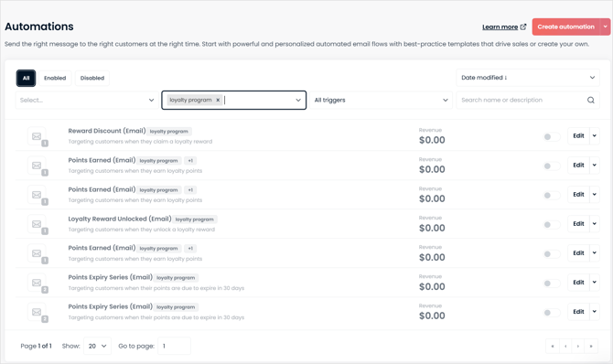Open the Learn more link
Viewport: 613px width, 364px height.
[x=500, y=27]
